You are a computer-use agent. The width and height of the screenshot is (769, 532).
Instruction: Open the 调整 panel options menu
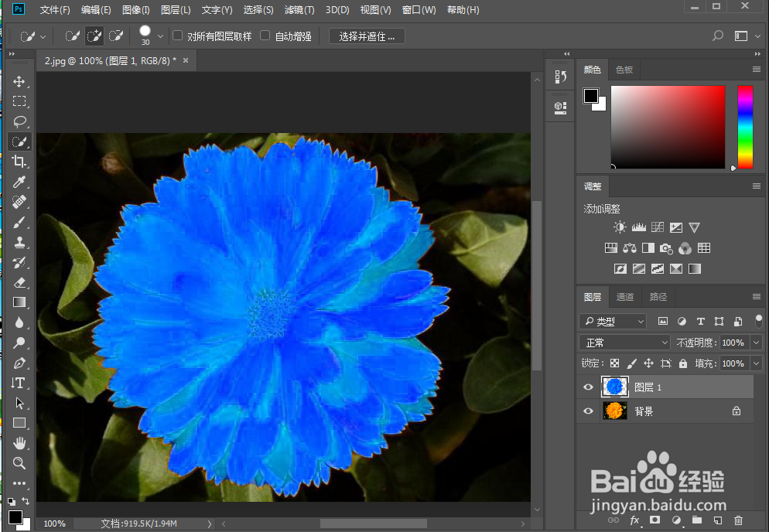click(x=757, y=186)
